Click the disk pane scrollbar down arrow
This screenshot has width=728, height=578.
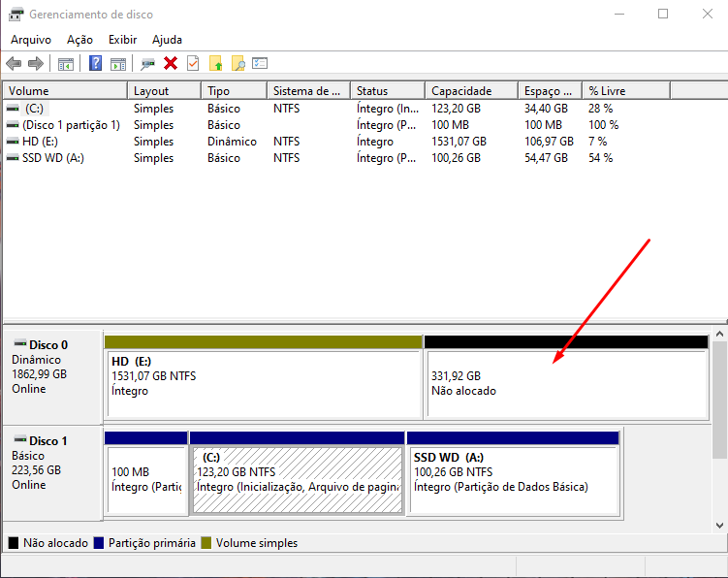click(719, 526)
